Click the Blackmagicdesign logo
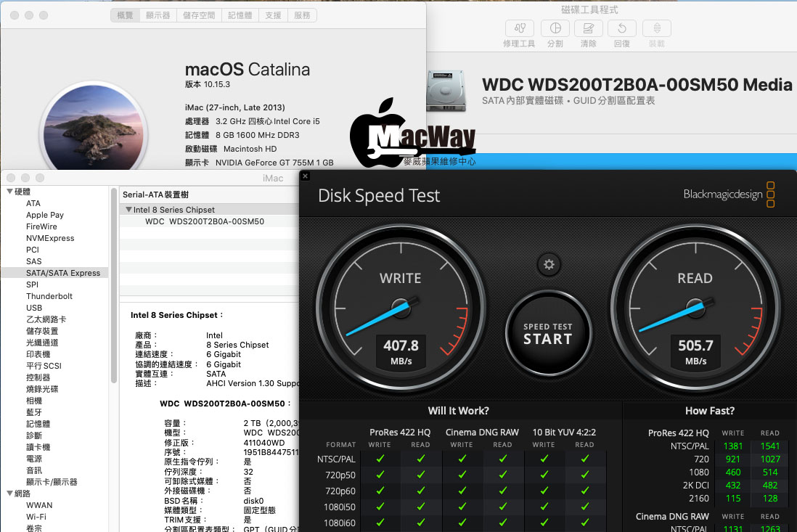This screenshot has width=797, height=532. 728,194
